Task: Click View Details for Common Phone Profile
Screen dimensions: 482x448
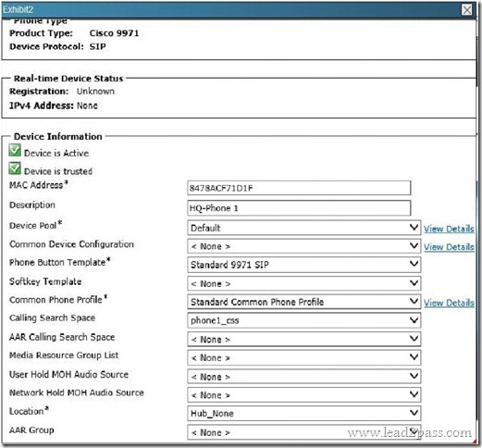Action: click(449, 303)
